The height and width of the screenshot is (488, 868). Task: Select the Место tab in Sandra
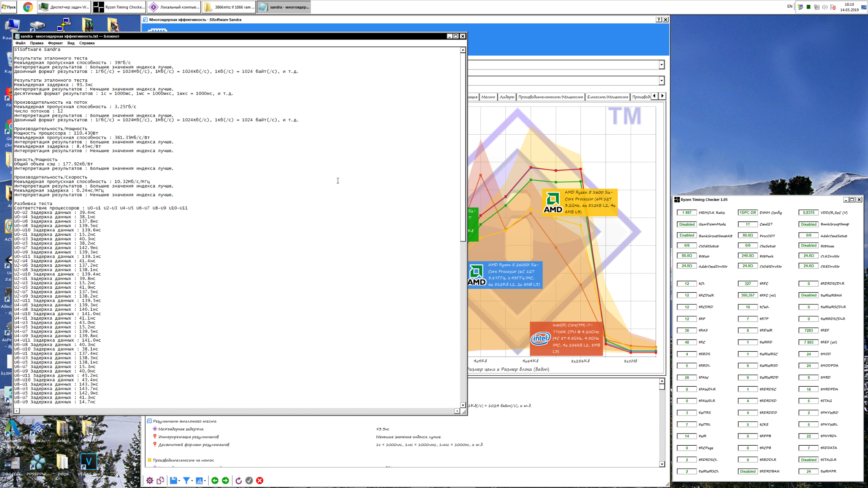[x=488, y=97]
